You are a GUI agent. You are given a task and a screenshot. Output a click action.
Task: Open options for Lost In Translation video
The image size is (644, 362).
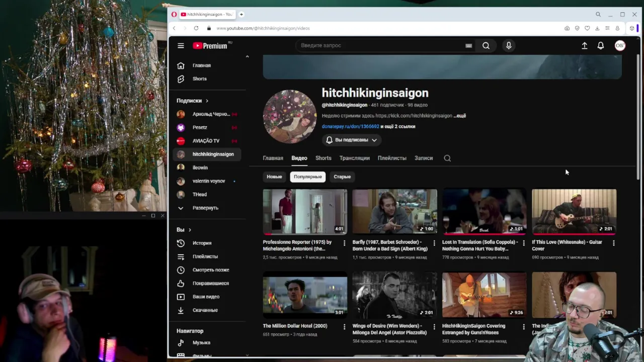tap(524, 243)
